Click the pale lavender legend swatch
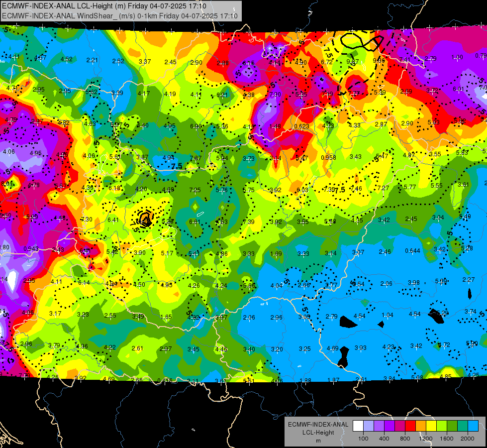487x448 pixels. (369, 426)
